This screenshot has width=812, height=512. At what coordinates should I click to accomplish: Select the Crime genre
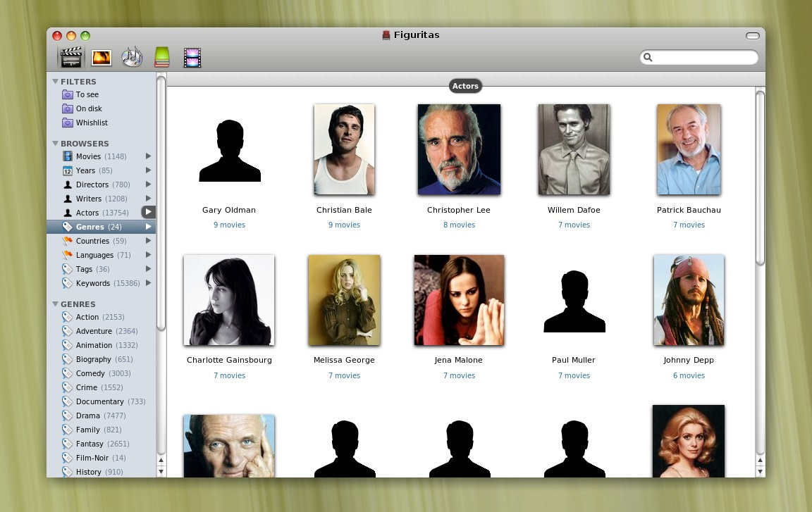(x=93, y=387)
